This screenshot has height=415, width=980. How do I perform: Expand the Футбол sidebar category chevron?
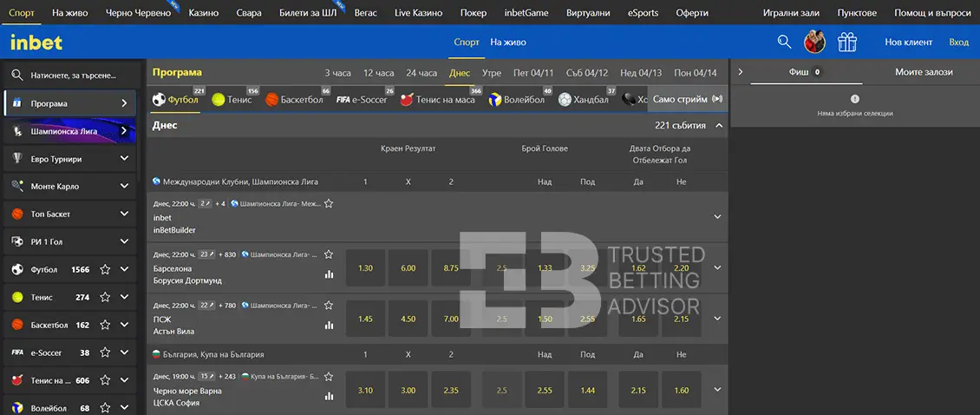[124, 270]
